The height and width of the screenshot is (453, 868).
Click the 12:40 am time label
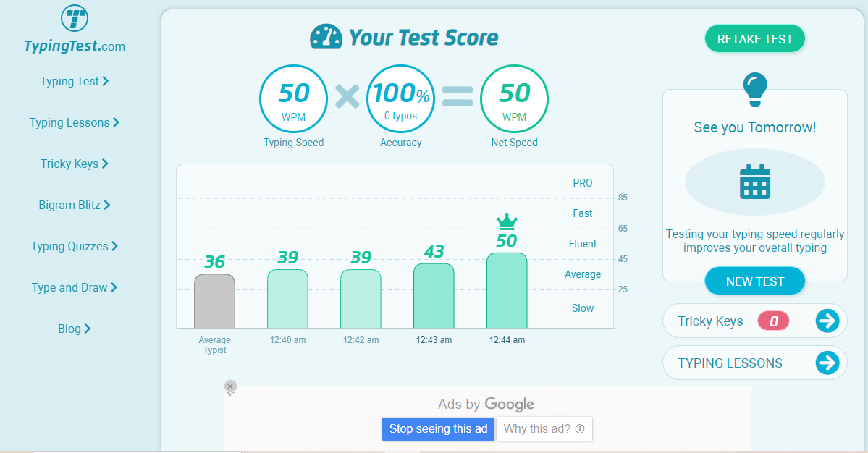pos(288,340)
